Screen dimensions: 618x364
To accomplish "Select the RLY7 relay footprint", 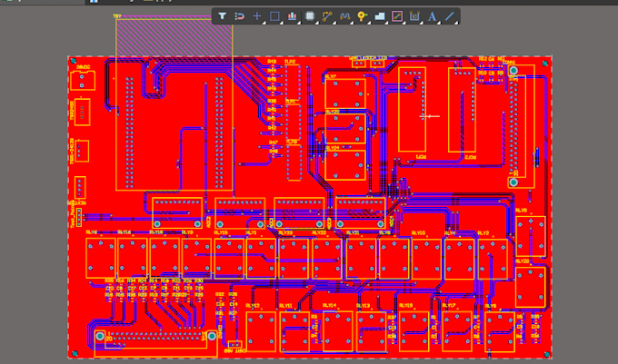I will [x=345, y=93].
